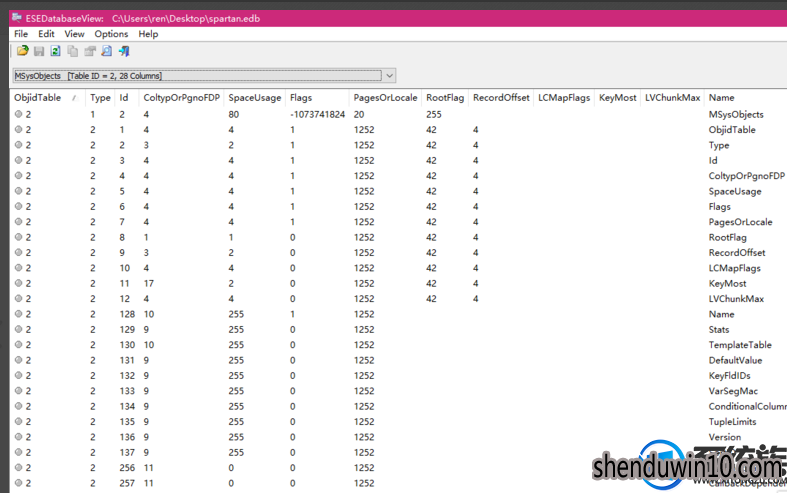
Task: Click the Name cell VarSegMac
Action: (x=733, y=391)
